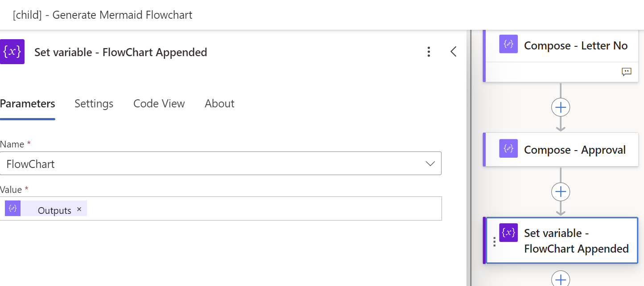
Task: Click the Outputs dynamic content token icon
Action: [x=12, y=208]
